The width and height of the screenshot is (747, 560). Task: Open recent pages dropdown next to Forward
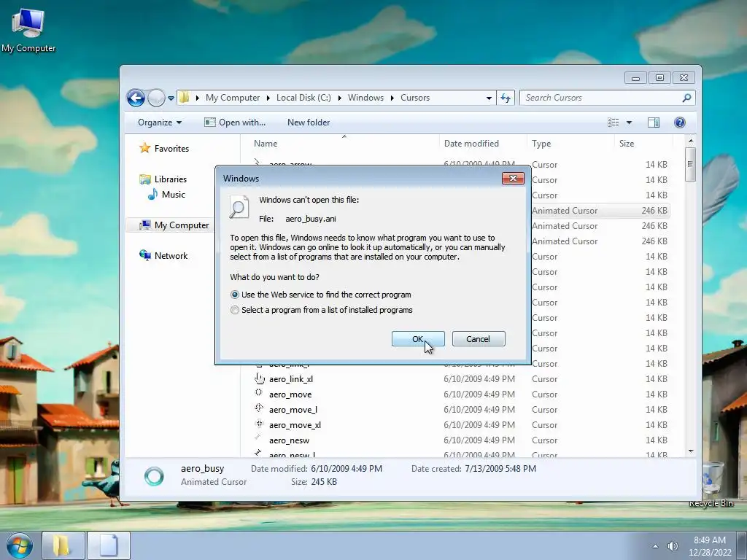click(171, 98)
